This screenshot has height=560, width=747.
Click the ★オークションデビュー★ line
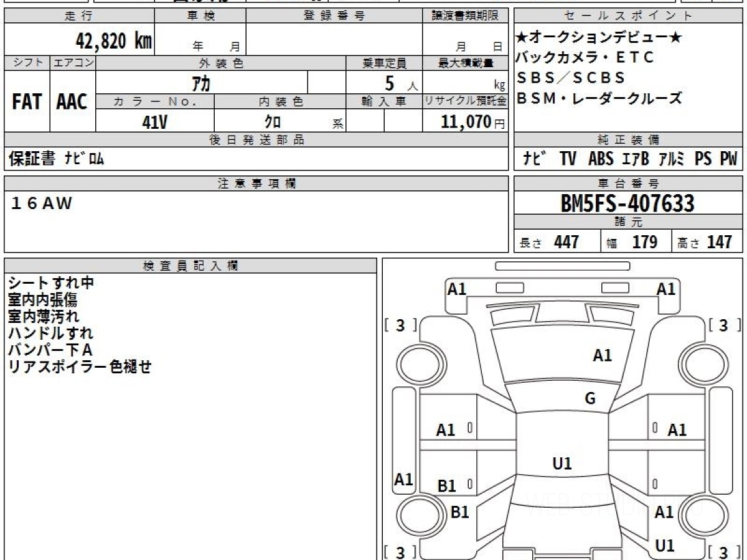[x=599, y=38]
